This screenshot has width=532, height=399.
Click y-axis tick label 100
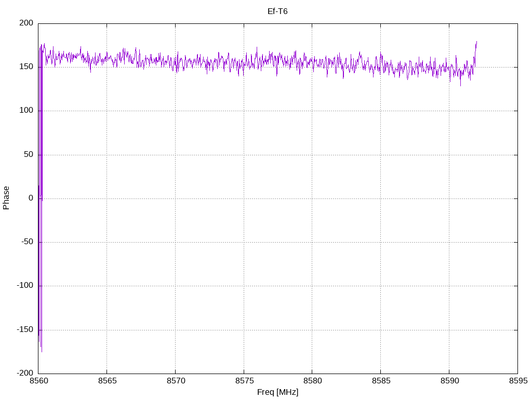(26, 111)
